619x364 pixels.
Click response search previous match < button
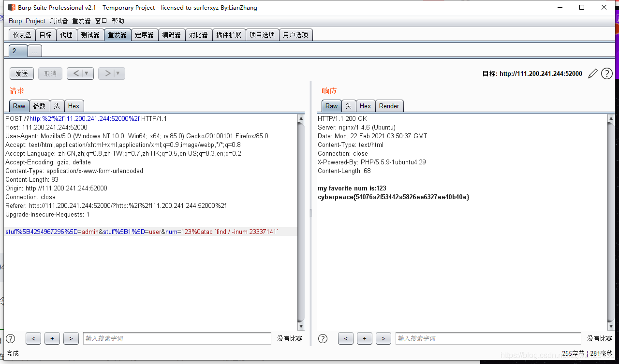[345, 338]
